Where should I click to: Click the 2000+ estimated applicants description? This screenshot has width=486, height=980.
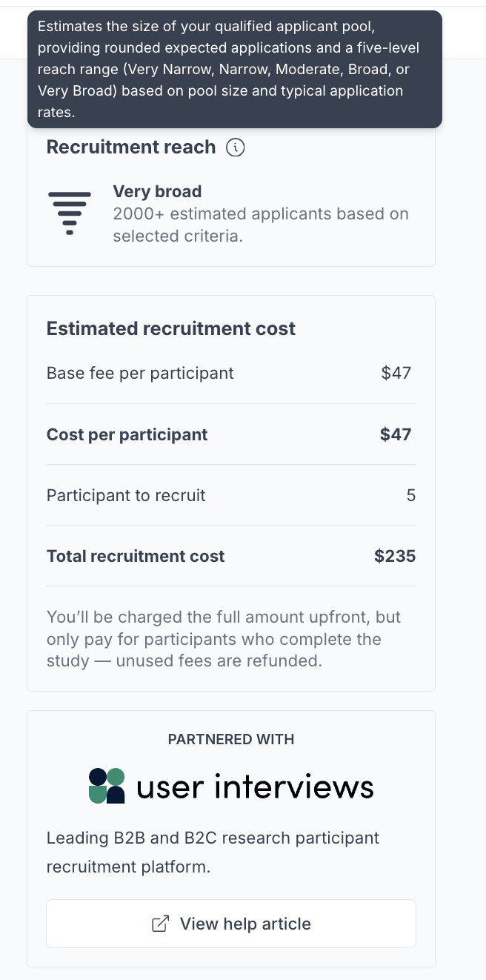[x=260, y=225]
